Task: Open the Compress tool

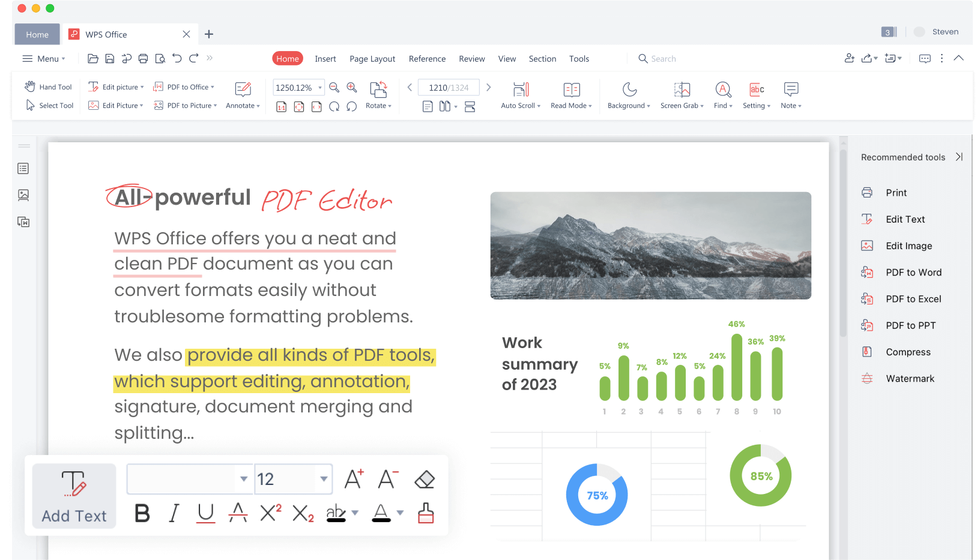Action: point(908,352)
